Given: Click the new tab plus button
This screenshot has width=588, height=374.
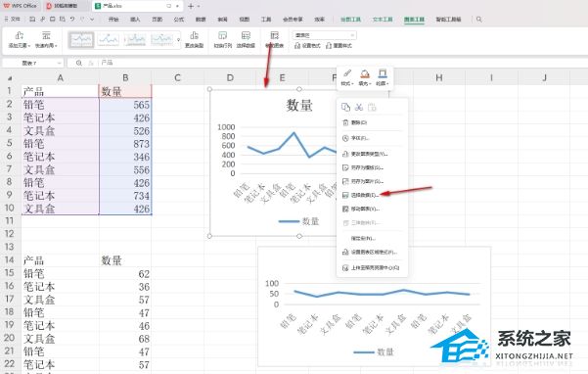Looking at the screenshot, I should (191, 6).
